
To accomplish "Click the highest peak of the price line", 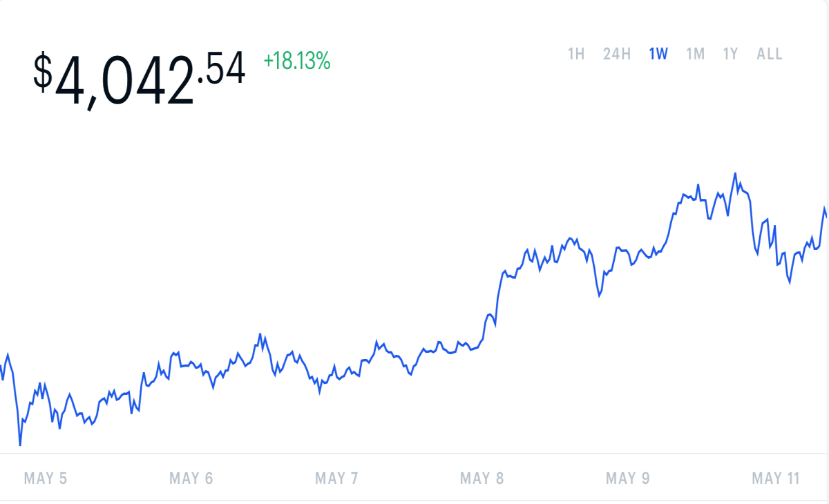I will click(735, 174).
